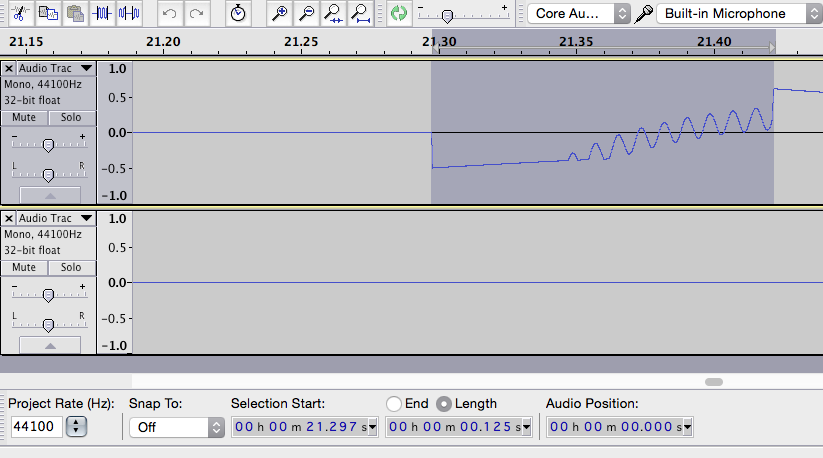The height and width of the screenshot is (458, 823).
Task: Click the Undo arrow icon
Action: pos(170,13)
